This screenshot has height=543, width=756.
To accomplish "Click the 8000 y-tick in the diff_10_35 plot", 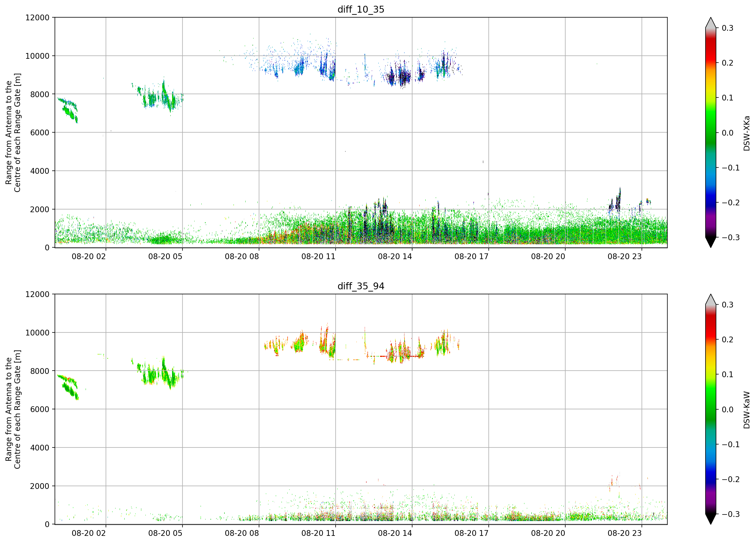I will coord(40,94).
